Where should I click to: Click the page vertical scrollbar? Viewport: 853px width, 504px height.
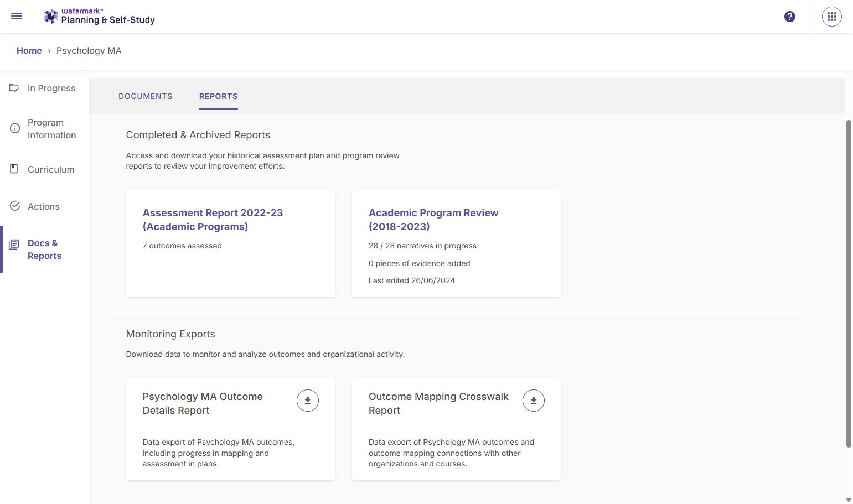[x=849, y=283]
